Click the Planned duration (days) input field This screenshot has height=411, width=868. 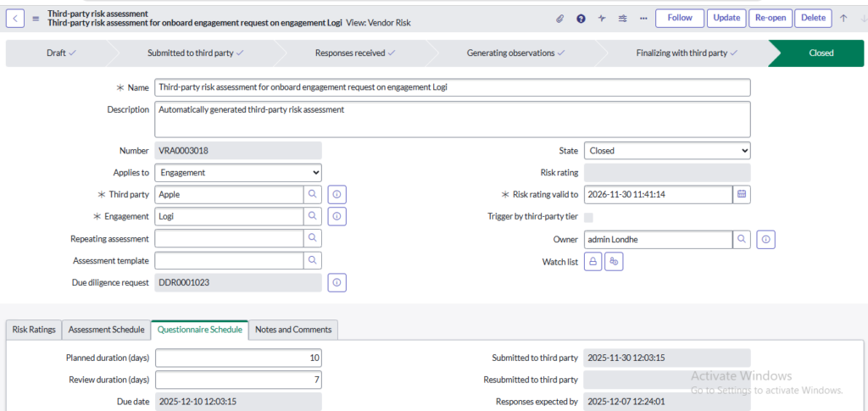coord(238,358)
